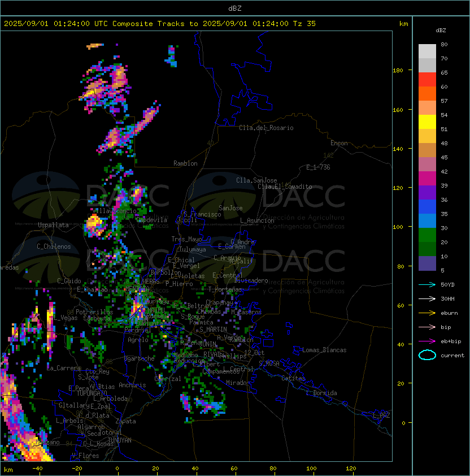
Task: Click the Clla.SanJose map label
Action: click(x=256, y=180)
